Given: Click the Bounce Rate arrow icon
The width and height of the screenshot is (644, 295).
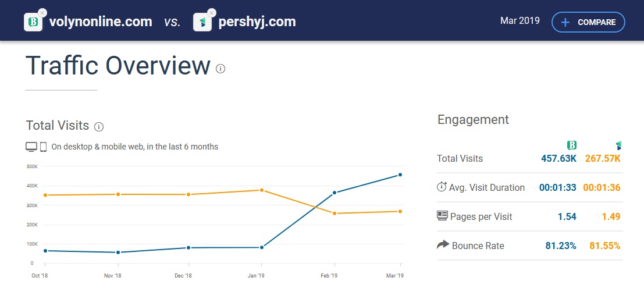Looking at the screenshot, I should (443, 245).
